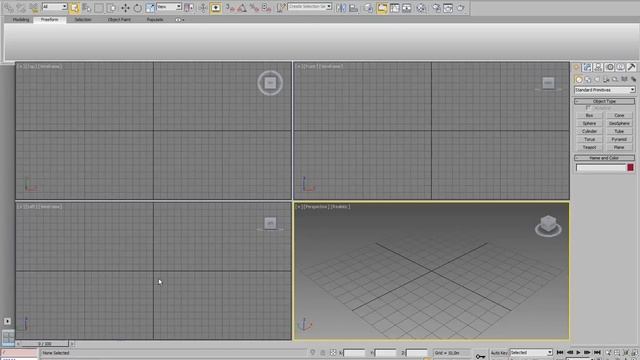
Task: Click the Box primitive button
Action: (589, 116)
